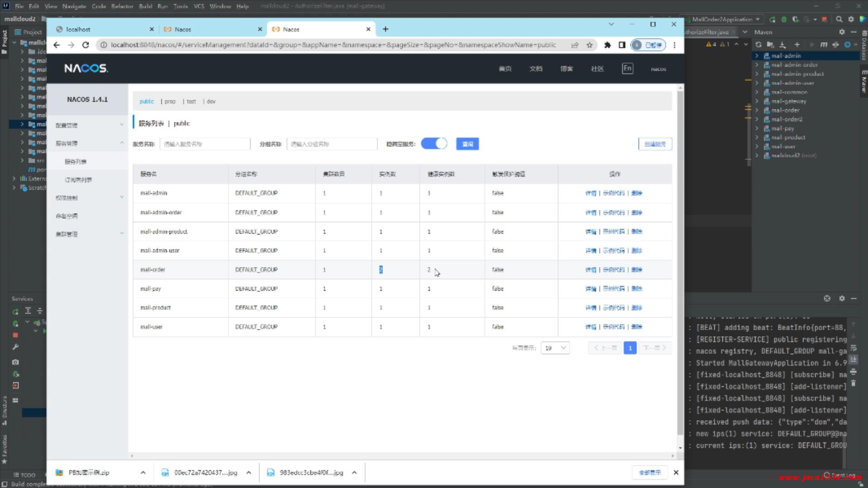Click the Nacos logo
868x488 pixels.
tap(86, 68)
